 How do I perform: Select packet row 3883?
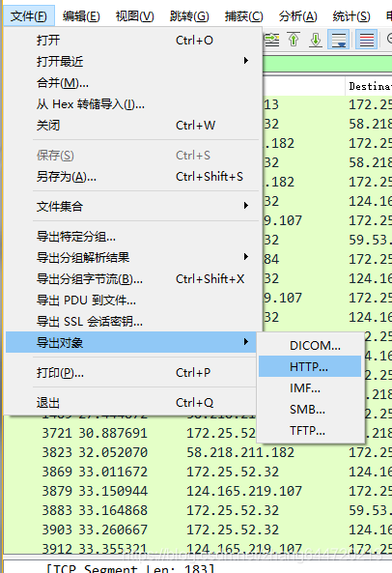[x=198, y=510]
